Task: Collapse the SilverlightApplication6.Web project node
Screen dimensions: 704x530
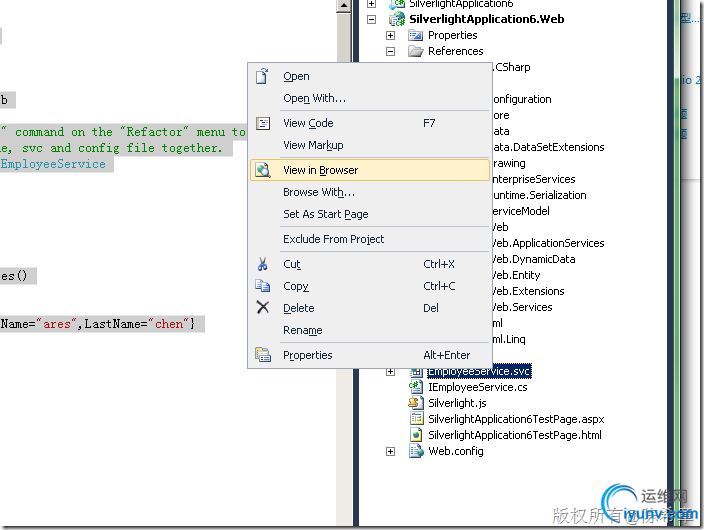Action: click(371, 19)
